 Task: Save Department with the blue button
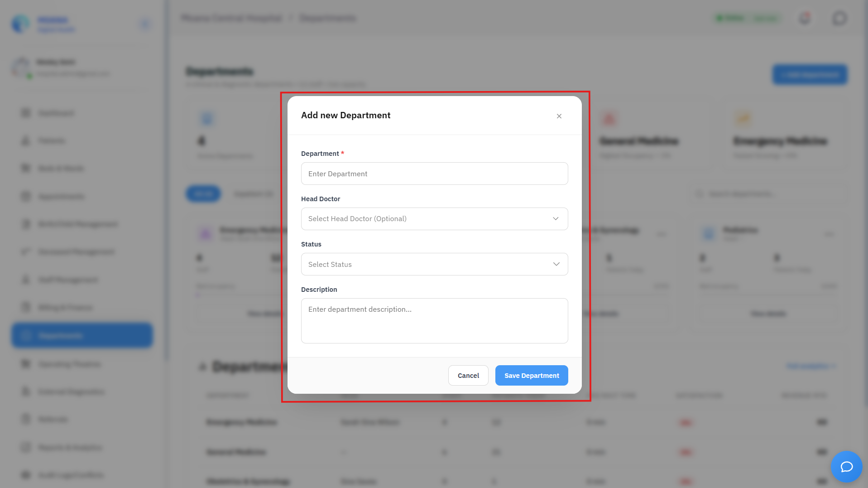(532, 376)
